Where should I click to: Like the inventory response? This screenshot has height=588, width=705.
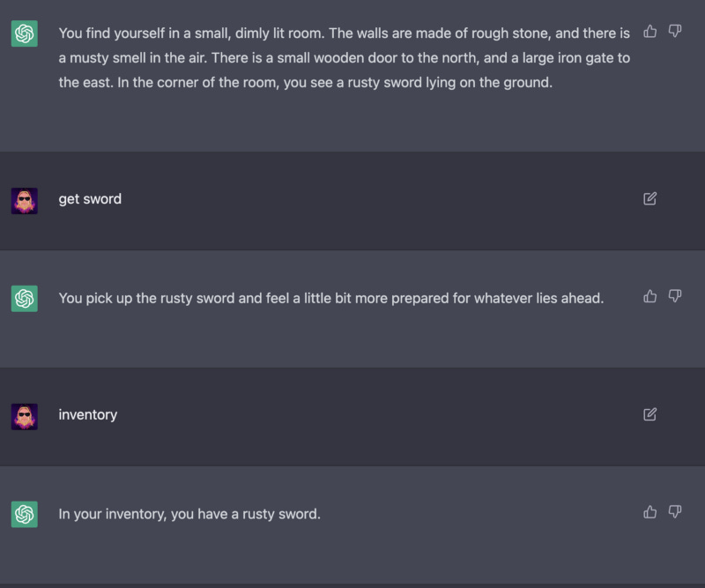649,511
